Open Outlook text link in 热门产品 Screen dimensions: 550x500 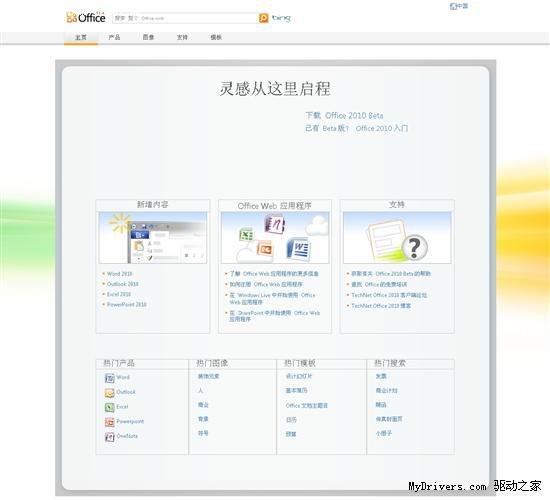[126, 392]
